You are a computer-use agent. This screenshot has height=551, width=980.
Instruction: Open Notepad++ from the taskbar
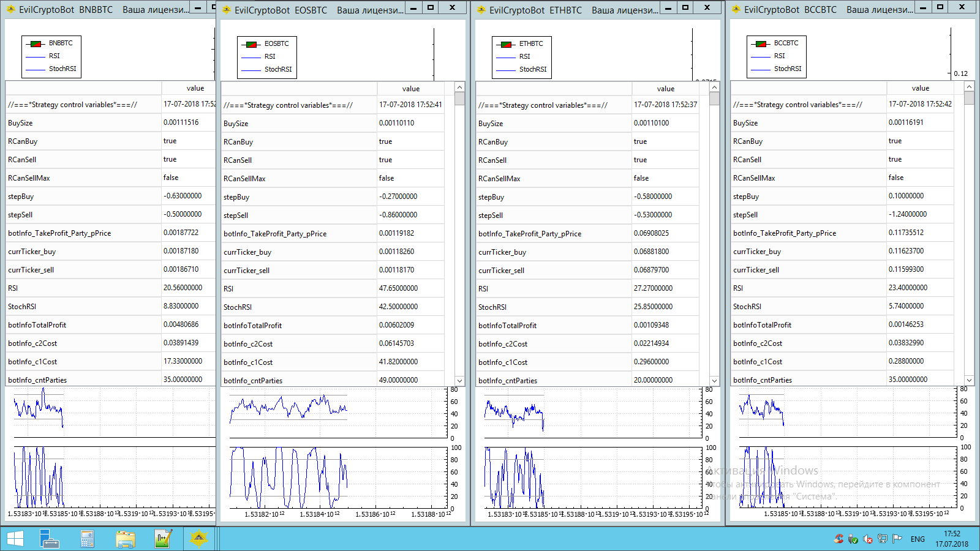(163, 539)
